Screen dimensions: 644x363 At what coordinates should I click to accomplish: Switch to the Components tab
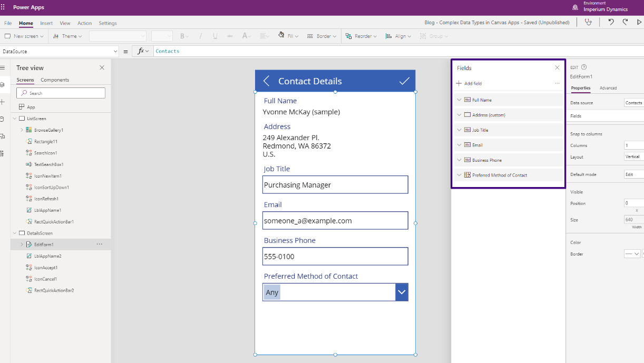[55, 80]
